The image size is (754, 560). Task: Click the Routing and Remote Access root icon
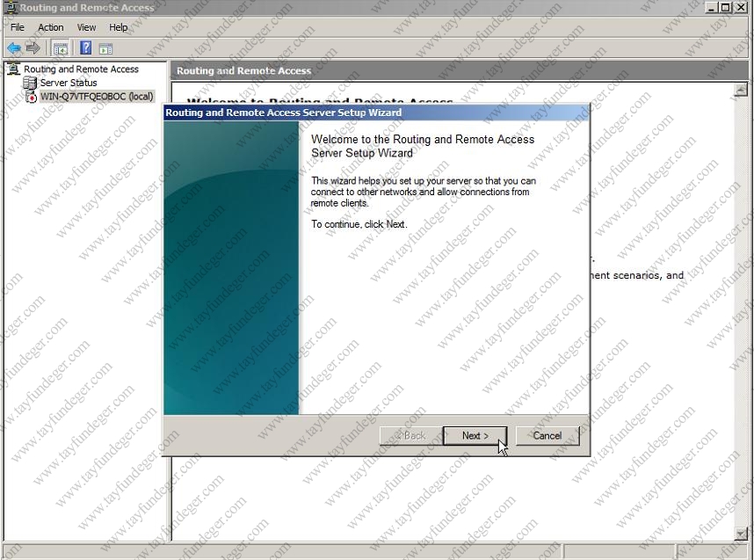click(x=14, y=69)
